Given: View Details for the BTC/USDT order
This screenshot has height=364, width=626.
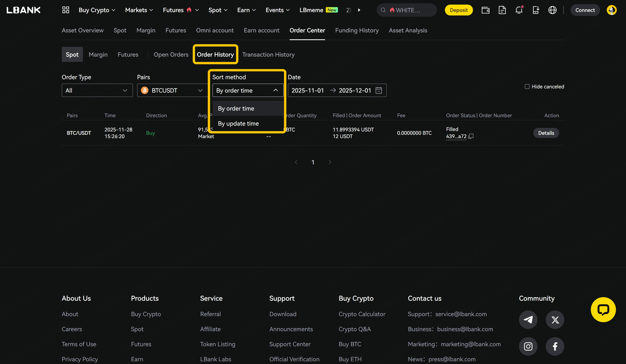Looking at the screenshot, I should [546, 133].
